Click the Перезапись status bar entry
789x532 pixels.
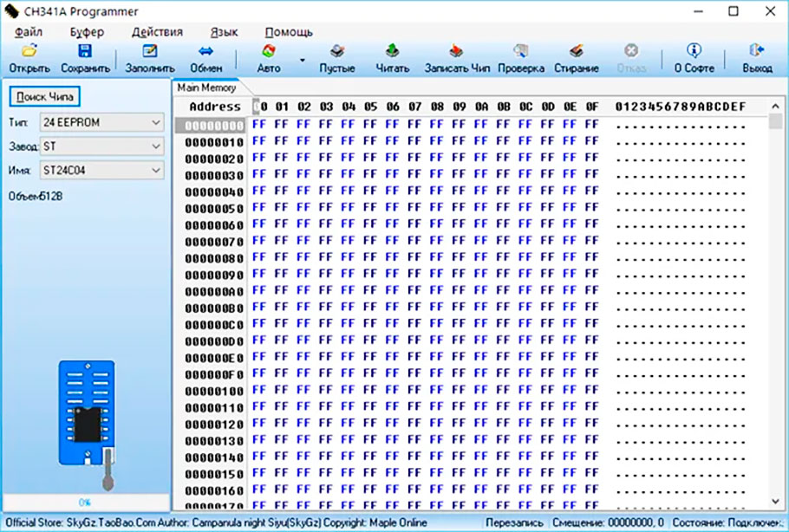point(514,523)
